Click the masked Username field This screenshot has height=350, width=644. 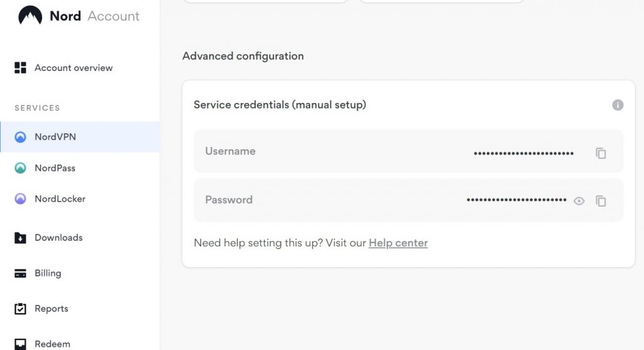[523, 153]
